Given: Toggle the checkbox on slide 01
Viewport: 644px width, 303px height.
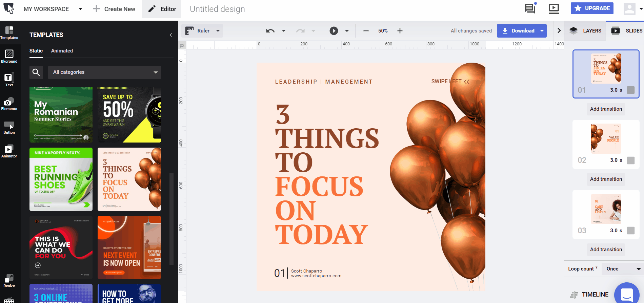Looking at the screenshot, I should [630, 90].
